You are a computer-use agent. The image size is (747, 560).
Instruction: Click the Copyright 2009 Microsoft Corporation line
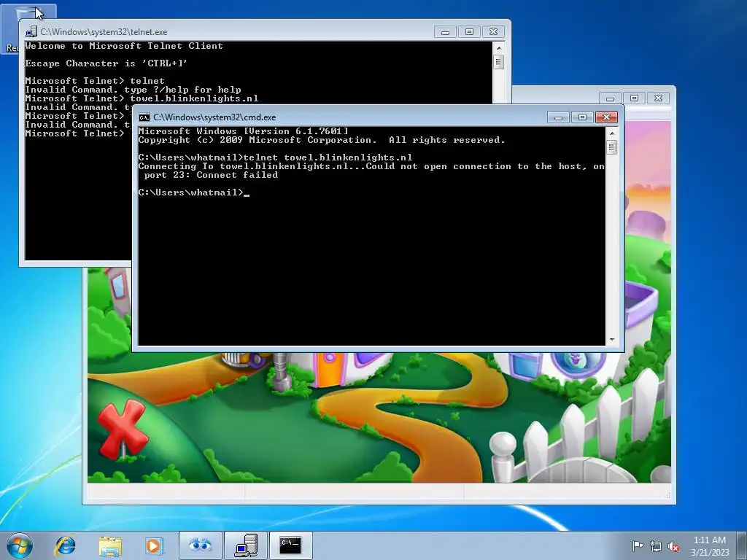(322, 140)
